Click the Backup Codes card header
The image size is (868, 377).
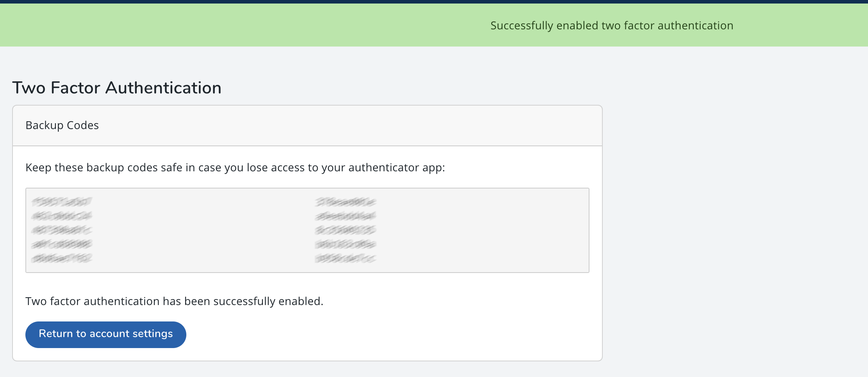click(x=307, y=126)
